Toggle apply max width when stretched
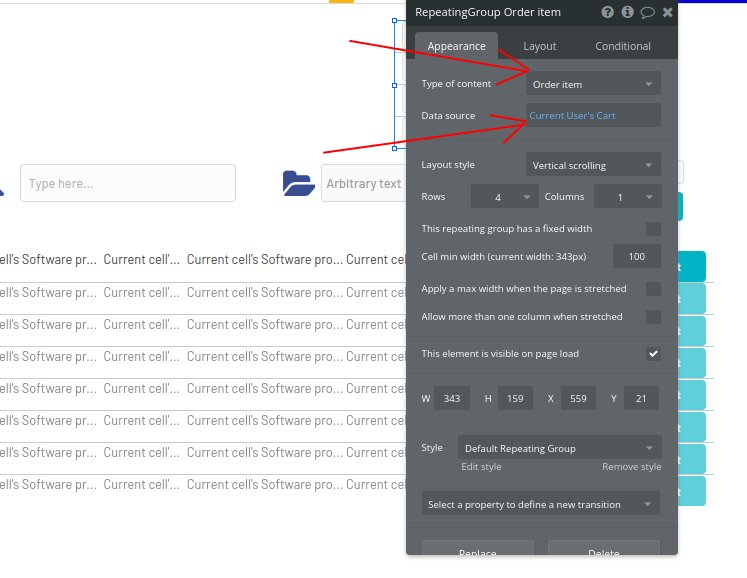Screen dimensions: 747x578 [653, 289]
